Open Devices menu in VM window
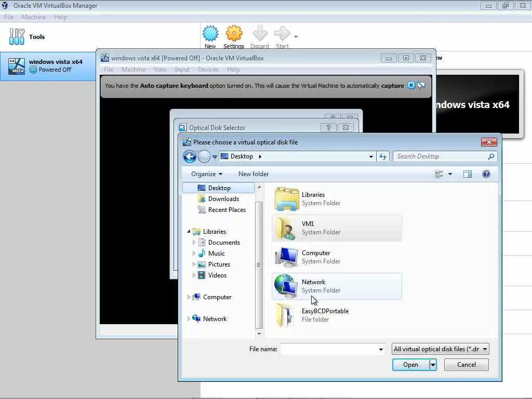 [x=208, y=70]
